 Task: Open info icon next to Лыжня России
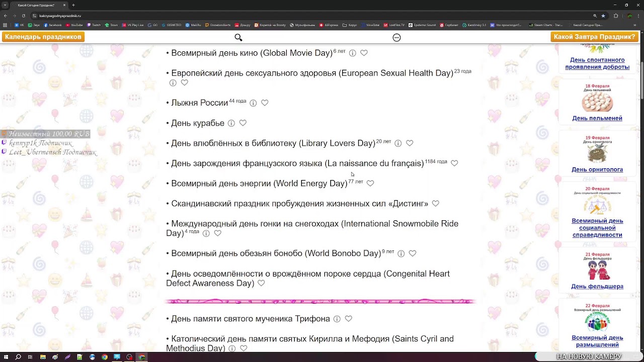coord(253,103)
